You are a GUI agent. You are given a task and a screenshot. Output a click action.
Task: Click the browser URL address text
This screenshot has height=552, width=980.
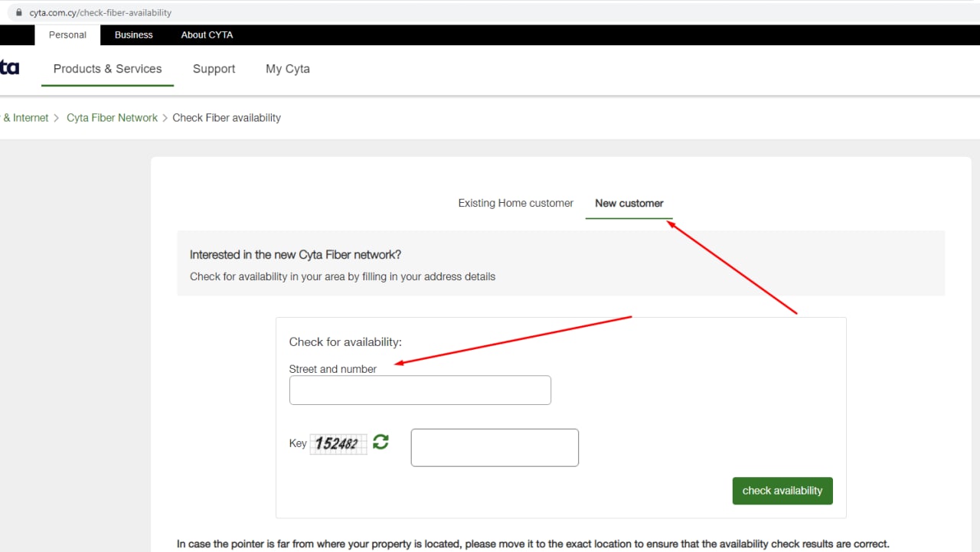pyautogui.click(x=100, y=12)
